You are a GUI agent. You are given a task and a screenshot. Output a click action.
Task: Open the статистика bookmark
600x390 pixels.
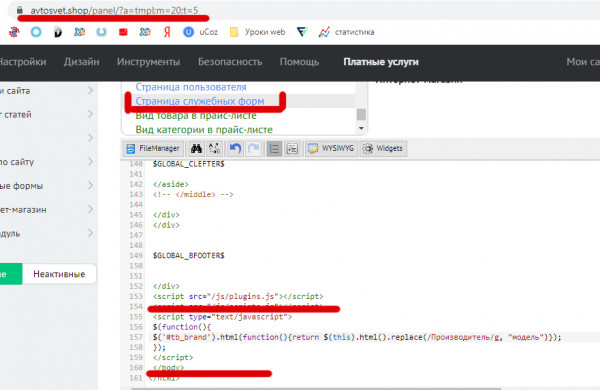click(x=347, y=32)
